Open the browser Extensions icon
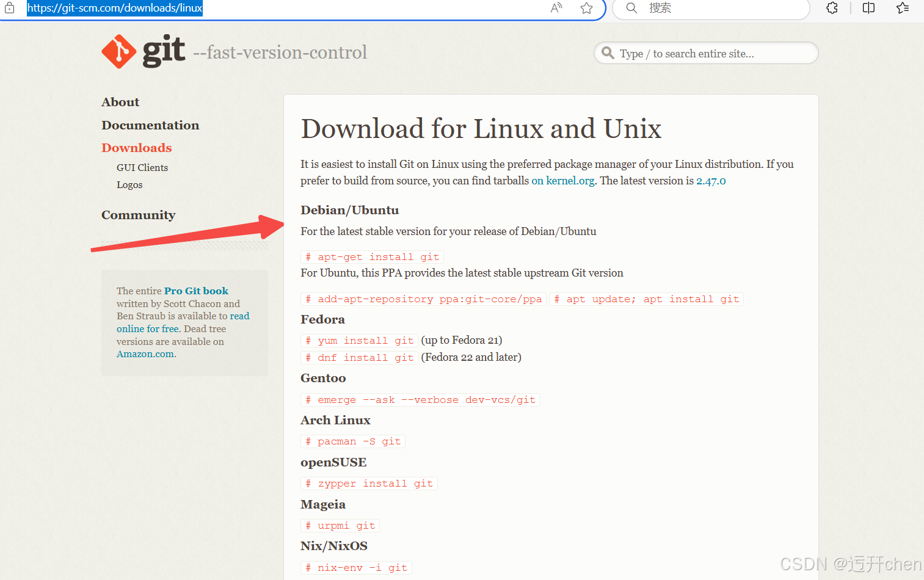The image size is (924, 580). [832, 9]
